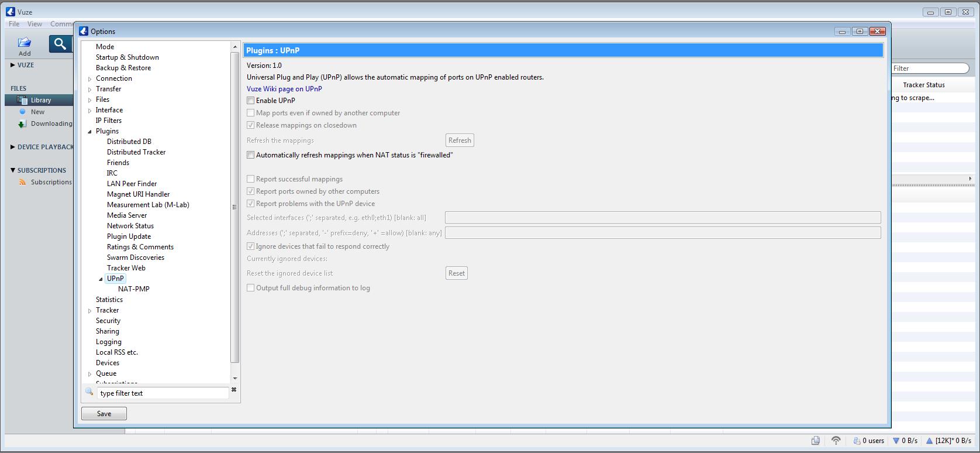Click the users icon in status bar

tap(856, 441)
